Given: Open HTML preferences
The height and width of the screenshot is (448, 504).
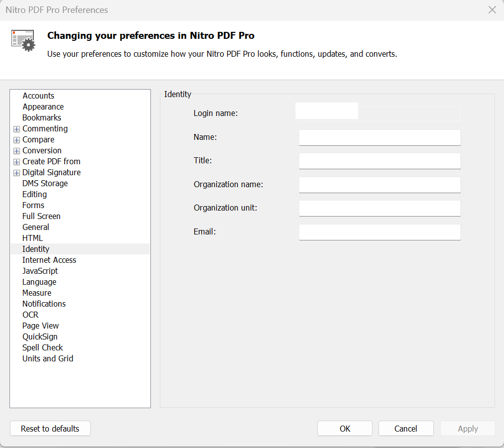Looking at the screenshot, I should 32,238.
